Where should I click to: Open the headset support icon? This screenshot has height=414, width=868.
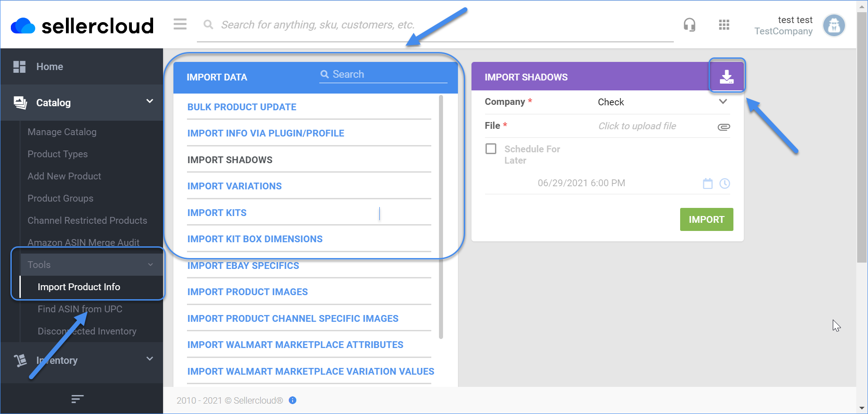tap(689, 25)
